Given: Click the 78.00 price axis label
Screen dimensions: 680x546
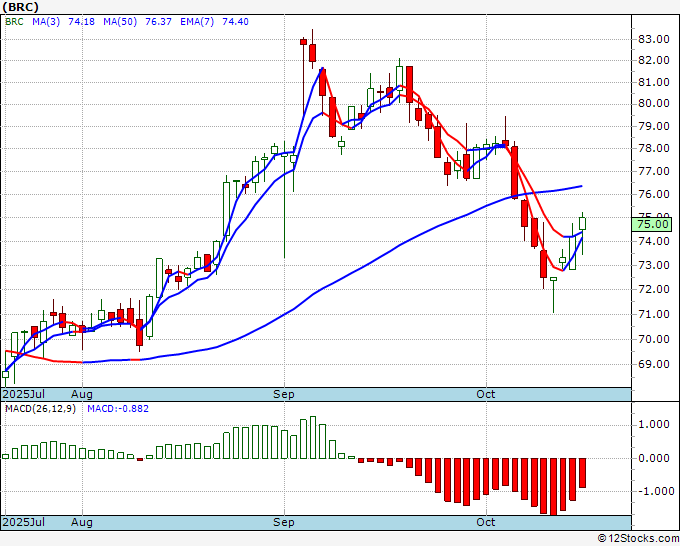Looking at the screenshot, I should pyautogui.click(x=654, y=148).
